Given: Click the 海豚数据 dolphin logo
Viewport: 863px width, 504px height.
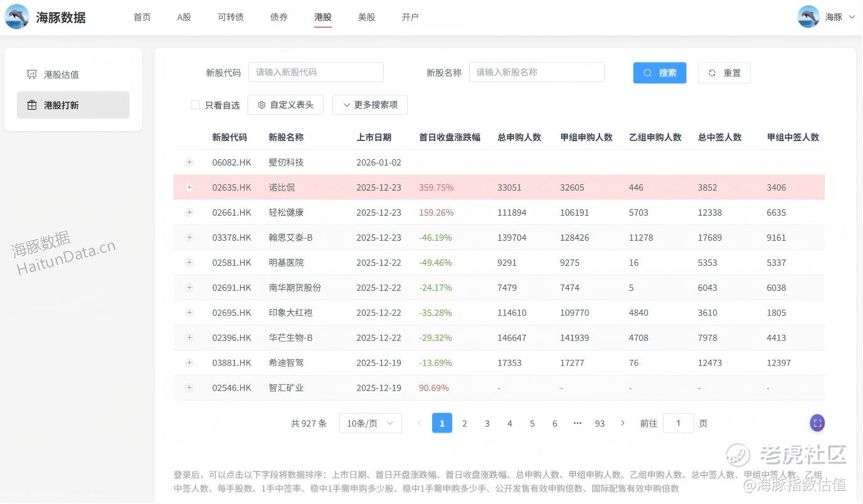Looking at the screenshot, I should click(17, 17).
